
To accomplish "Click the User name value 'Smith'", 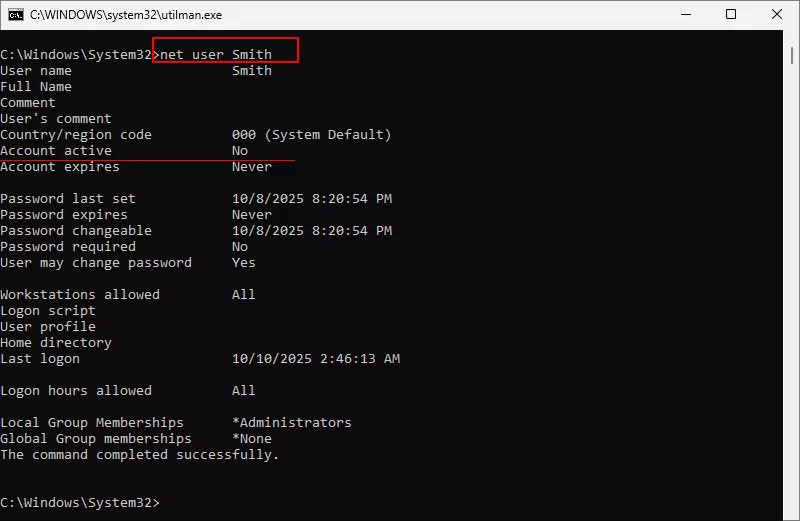I will click(x=252, y=70).
